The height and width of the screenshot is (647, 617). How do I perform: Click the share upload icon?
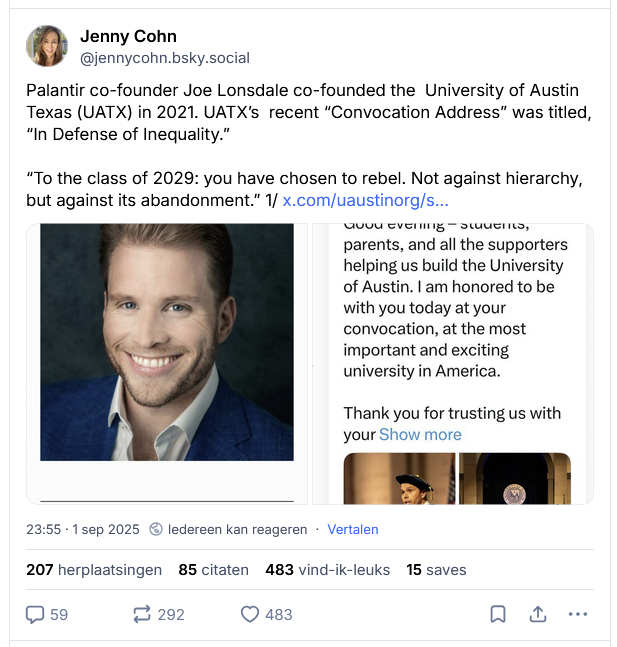coord(537,614)
